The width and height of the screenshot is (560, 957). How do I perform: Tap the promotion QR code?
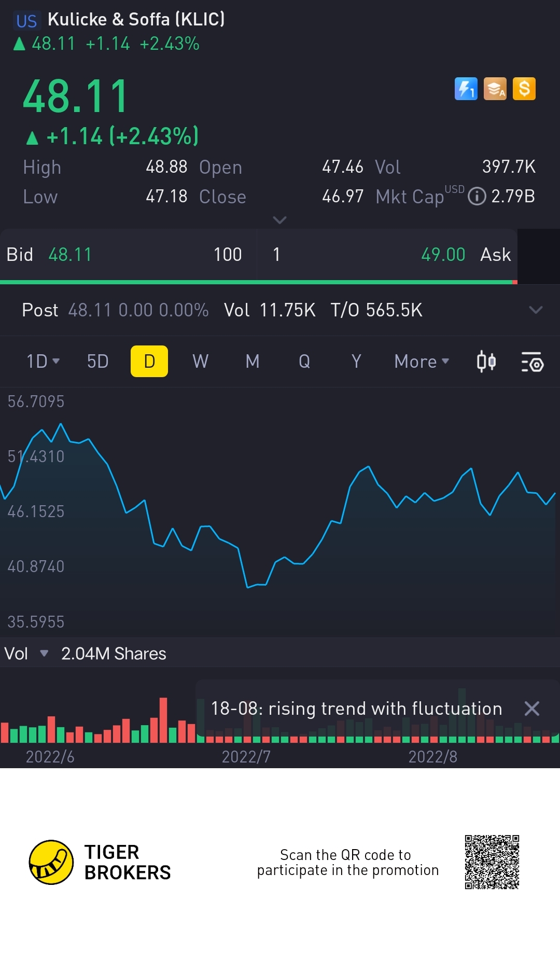492,862
